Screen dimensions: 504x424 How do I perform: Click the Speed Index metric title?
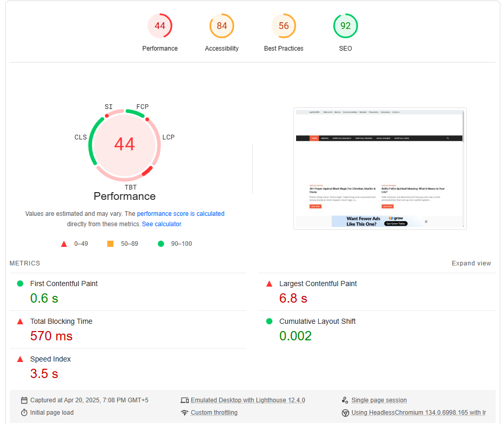click(x=51, y=359)
